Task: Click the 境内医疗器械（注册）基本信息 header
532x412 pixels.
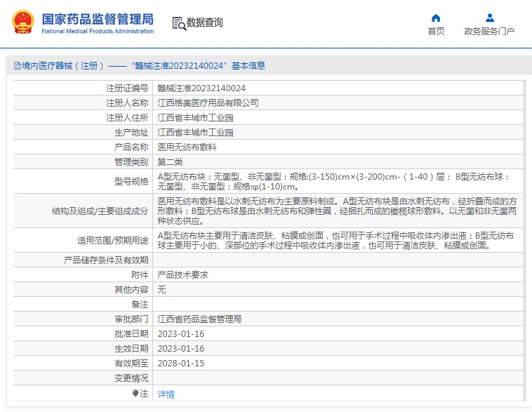Action: pyautogui.click(x=140, y=65)
